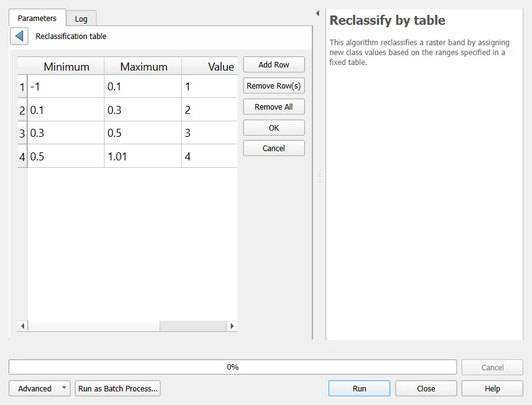This screenshot has height=405, width=532.
Task: Click the 0% progress bar
Action: tap(233, 367)
